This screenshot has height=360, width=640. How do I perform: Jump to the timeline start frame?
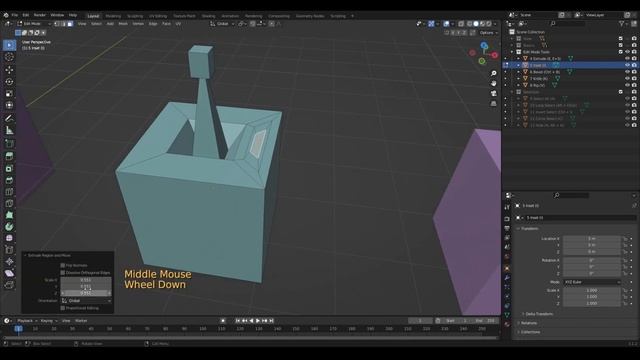click(x=238, y=321)
